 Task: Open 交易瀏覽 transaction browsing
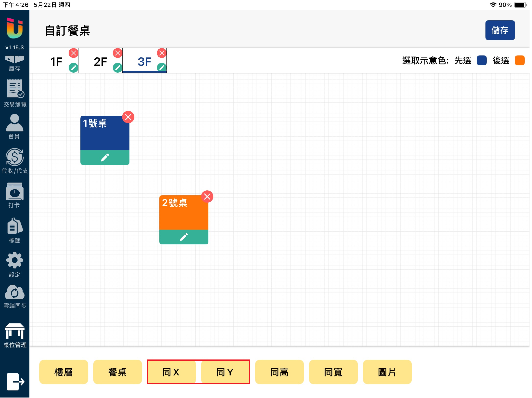pos(15,93)
